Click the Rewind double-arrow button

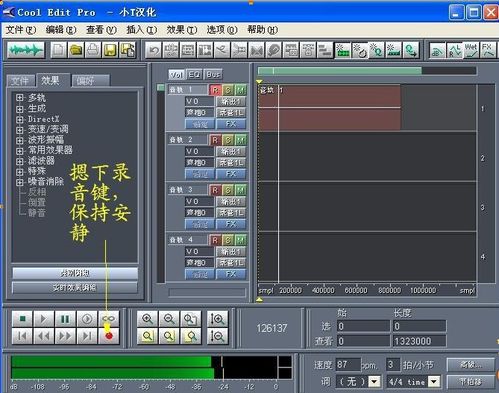tap(44, 336)
